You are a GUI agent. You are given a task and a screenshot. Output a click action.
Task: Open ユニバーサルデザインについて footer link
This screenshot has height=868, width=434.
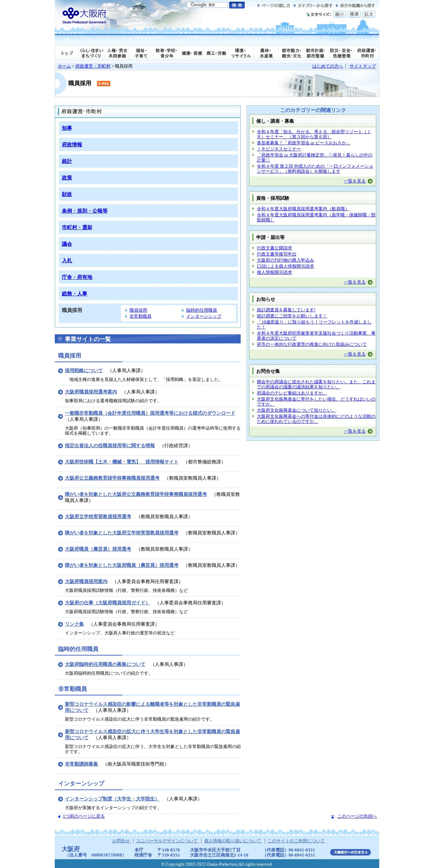[167, 841]
